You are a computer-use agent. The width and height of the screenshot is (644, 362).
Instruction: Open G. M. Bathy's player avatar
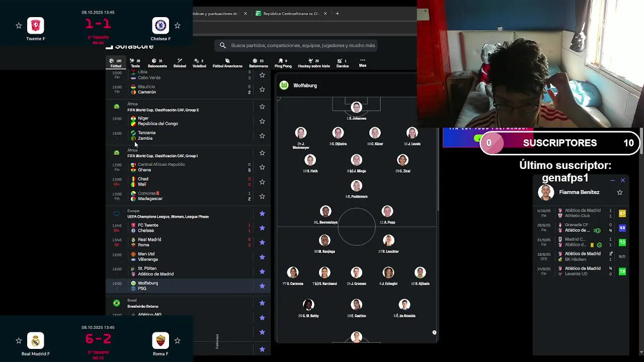308,305
